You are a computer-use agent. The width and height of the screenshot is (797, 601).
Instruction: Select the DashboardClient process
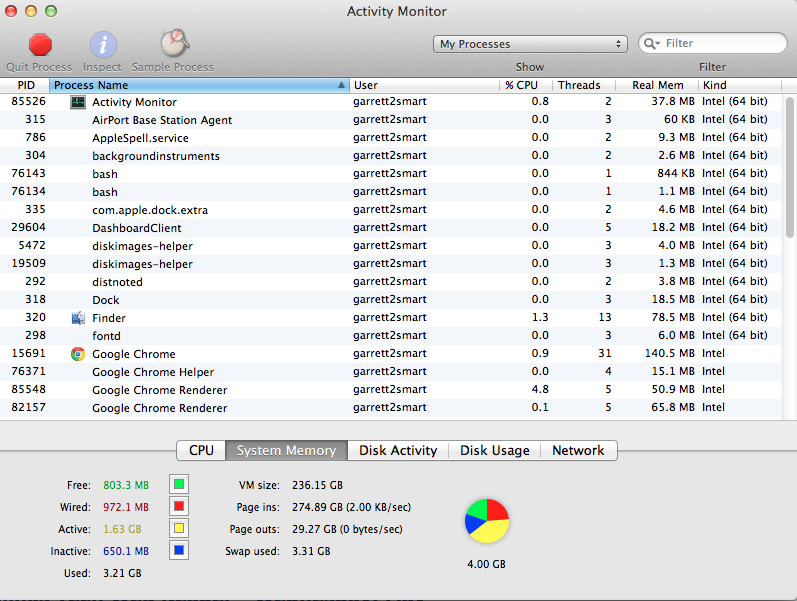[x=391, y=228]
